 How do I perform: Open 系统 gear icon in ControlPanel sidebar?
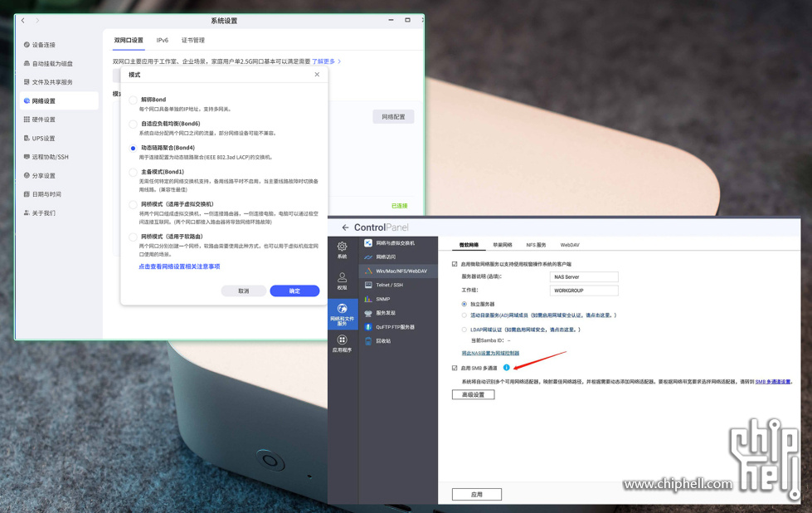[342, 247]
